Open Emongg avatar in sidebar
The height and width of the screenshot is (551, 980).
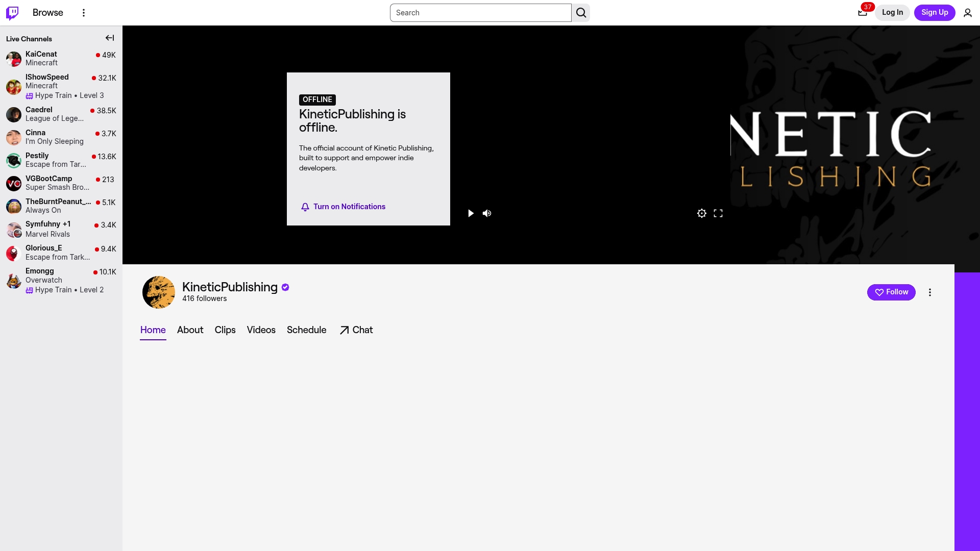pos(14,281)
